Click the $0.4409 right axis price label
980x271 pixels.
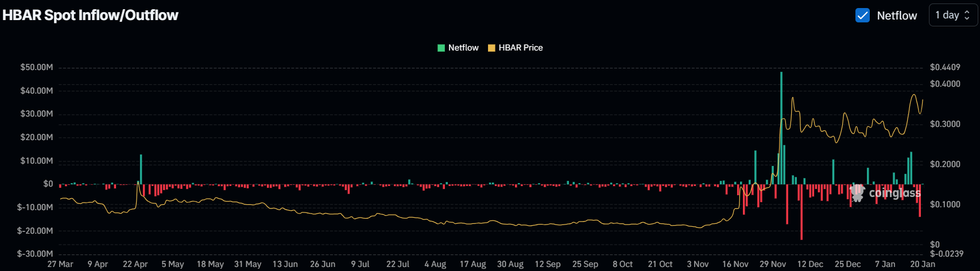tap(945, 67)
